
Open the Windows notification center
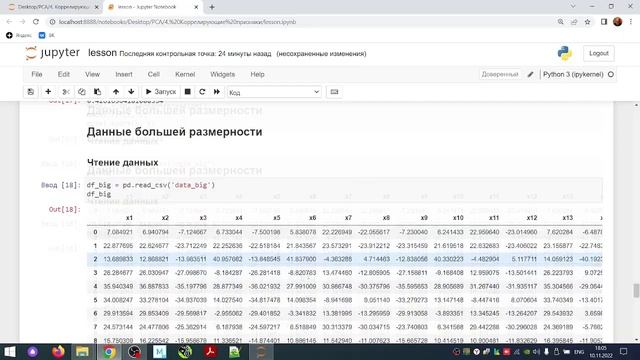point(623,351)
